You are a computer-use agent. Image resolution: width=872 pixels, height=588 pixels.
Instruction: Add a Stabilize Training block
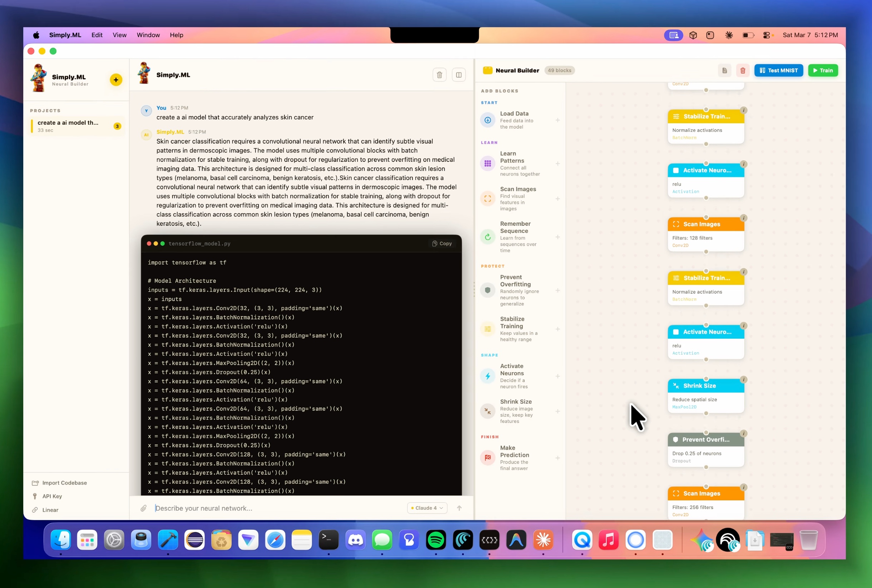pos(521,329)
